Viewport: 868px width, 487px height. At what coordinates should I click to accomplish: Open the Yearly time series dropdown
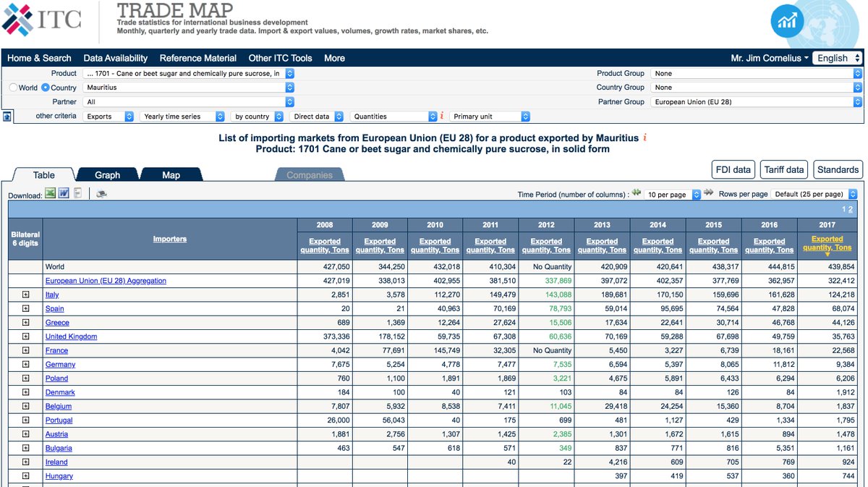[183, 117]
